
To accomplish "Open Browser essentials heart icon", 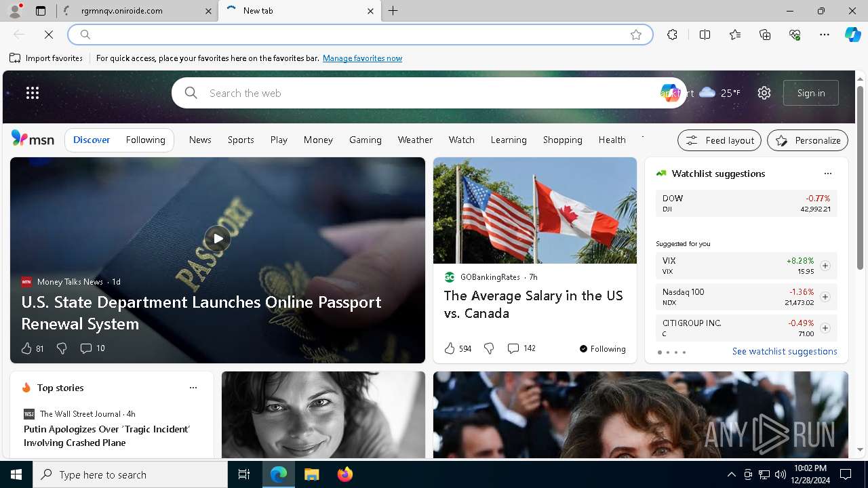I will [795, 35].
